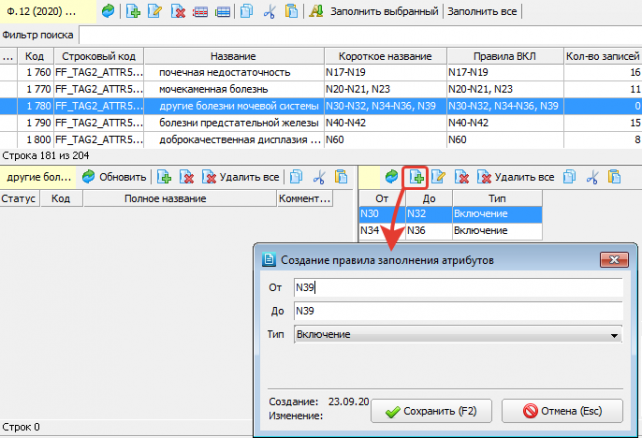This screenshot has width=642, height=438.
Task: Select the N30 to N32 rule row
Action: [x=451, y=214]
